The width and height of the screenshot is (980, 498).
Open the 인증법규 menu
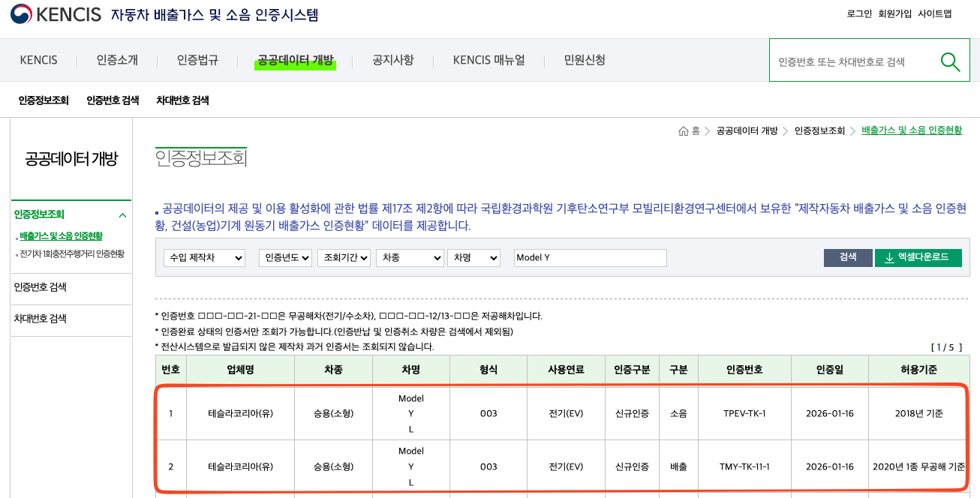(198, 60)
